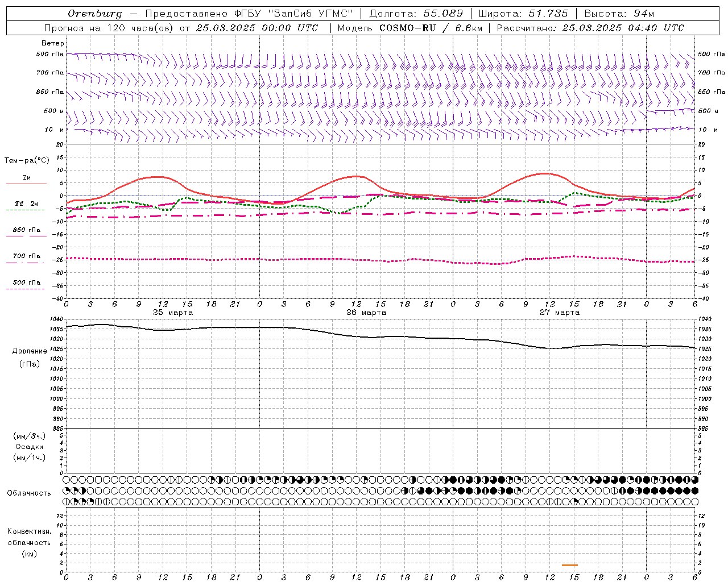The height and width of the screenshot is (582, 728).
Task: Click the 20 temperature axis value on right
Action: tap(702, 144)
